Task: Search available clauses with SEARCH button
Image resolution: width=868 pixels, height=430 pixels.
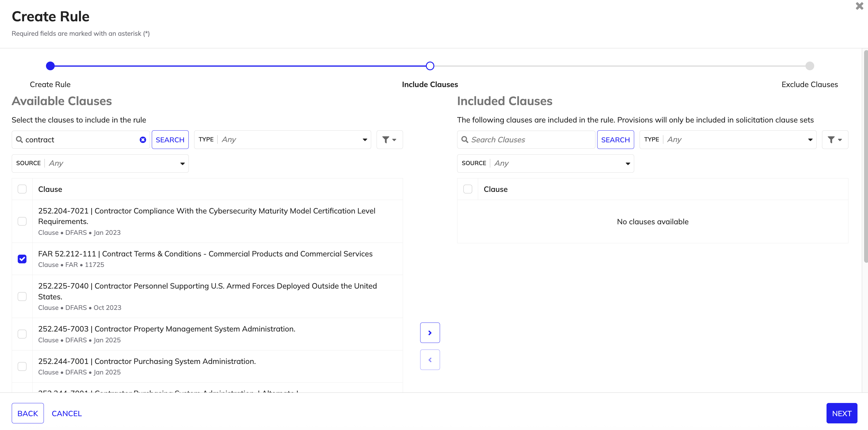Action: pos(170,140)
